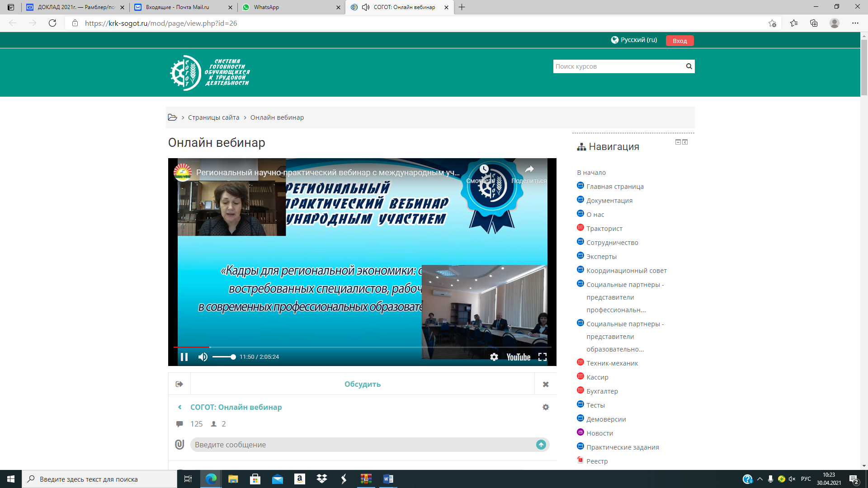Viewport: 868px width, 488px height.
Task: Mute the video with the speaker icon
Action: pos(203,357)
